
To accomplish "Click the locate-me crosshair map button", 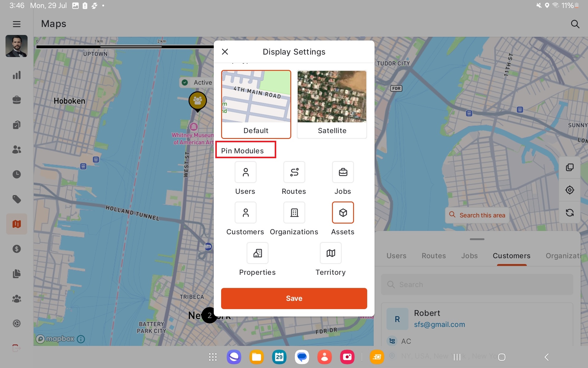I will pyautogui.click(x=570, y=190).
